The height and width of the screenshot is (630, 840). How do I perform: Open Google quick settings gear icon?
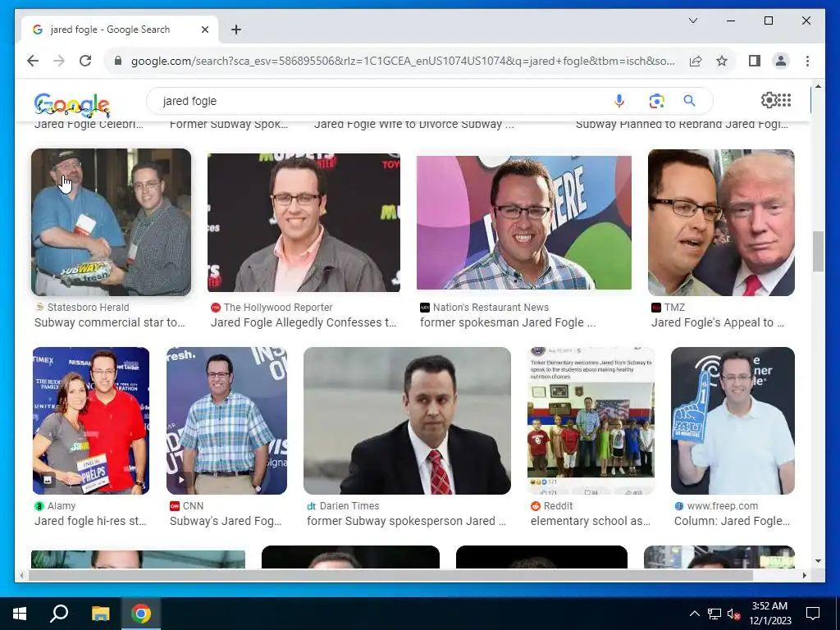(x=769, y=100)
